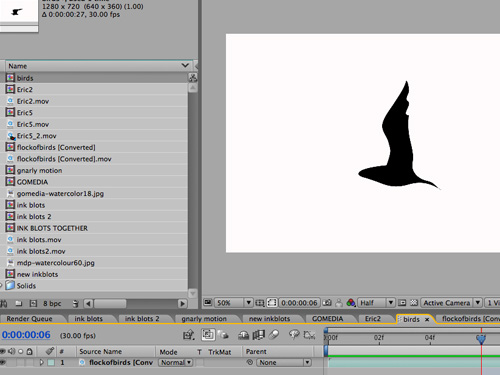Open grid and guide options icon
The height and width of the screenshot is (375, 500).
click(x=259, y=303)
